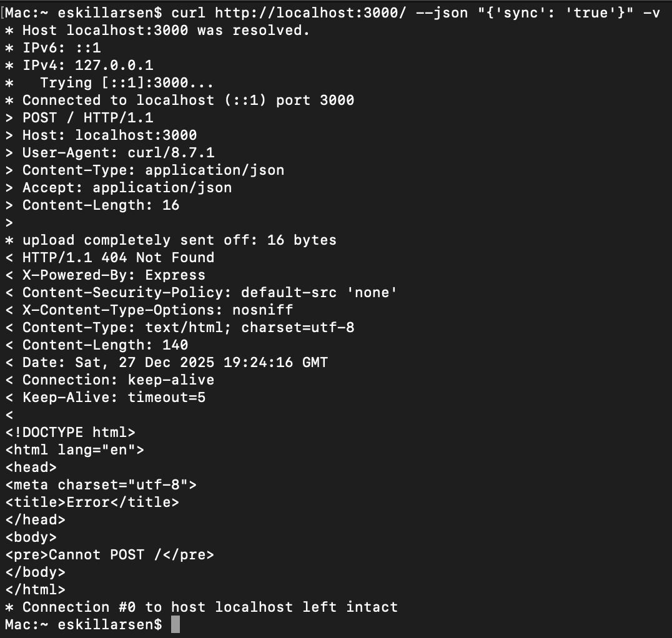Click the "Accept: application/json" header line
This screenshot has height=638, width=672.
pos(127,187)
